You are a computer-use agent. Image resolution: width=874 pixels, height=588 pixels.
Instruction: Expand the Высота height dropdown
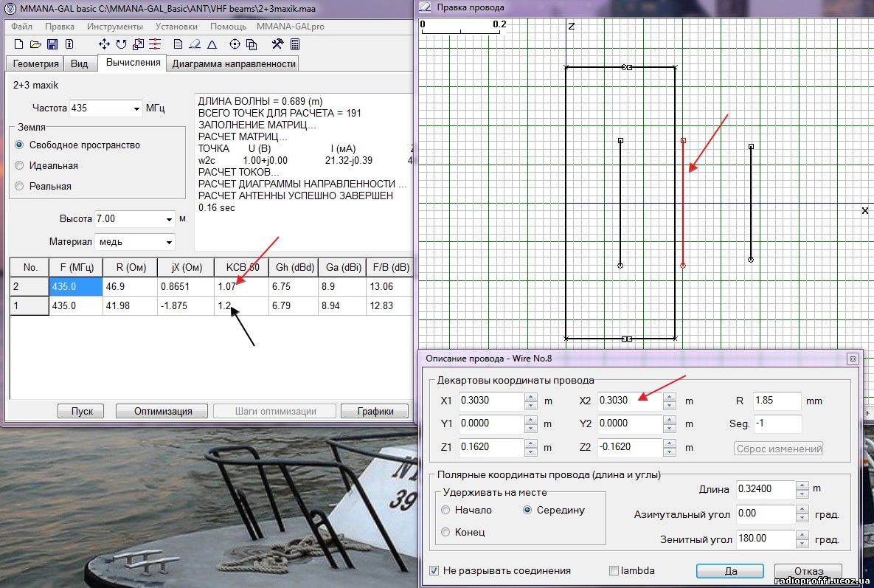[x=169, y=220]
